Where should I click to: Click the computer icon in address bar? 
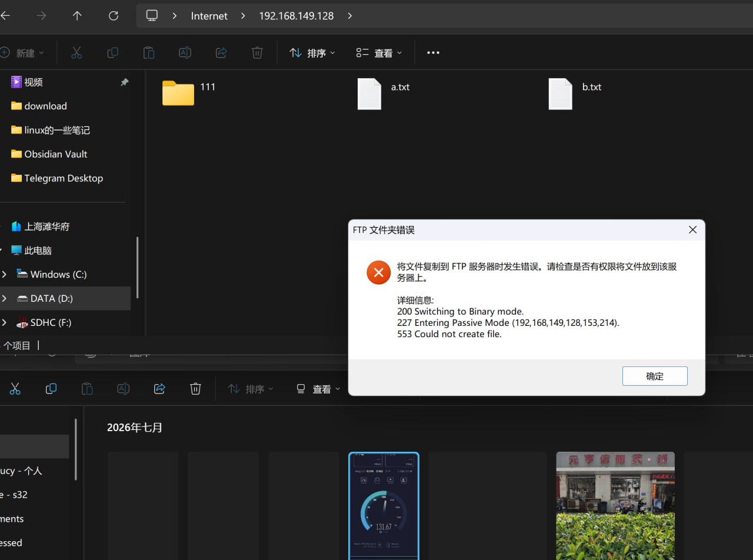152,16
